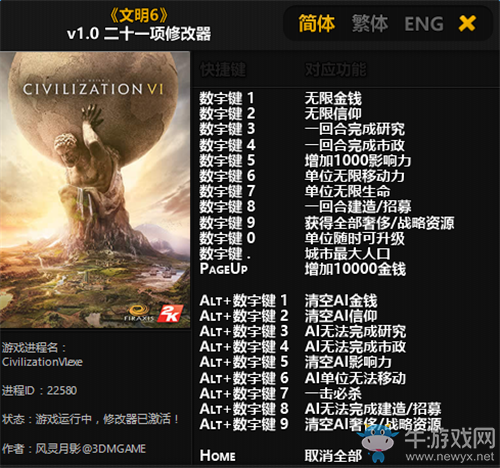500x468 pixels.
Task: Select 一回合完成研究 option
Action: coord(355,129)
